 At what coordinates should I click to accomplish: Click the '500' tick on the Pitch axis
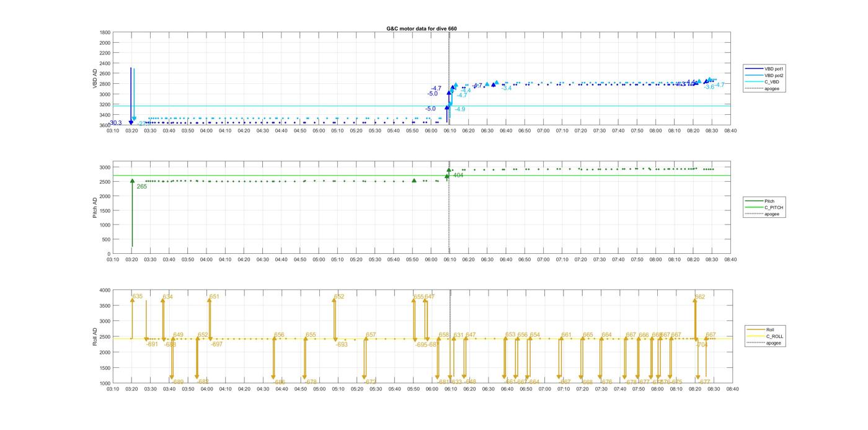coord(107,240)
